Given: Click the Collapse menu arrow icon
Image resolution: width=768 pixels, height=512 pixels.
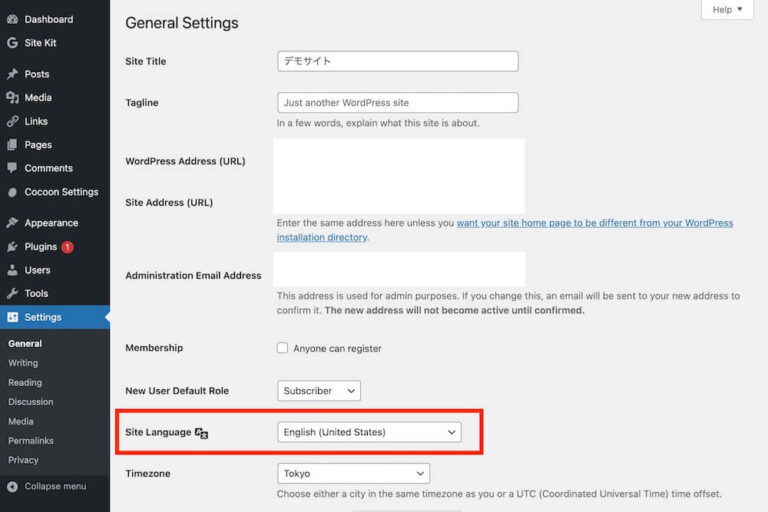Looking at the screenshot, I should pos(12,487).
